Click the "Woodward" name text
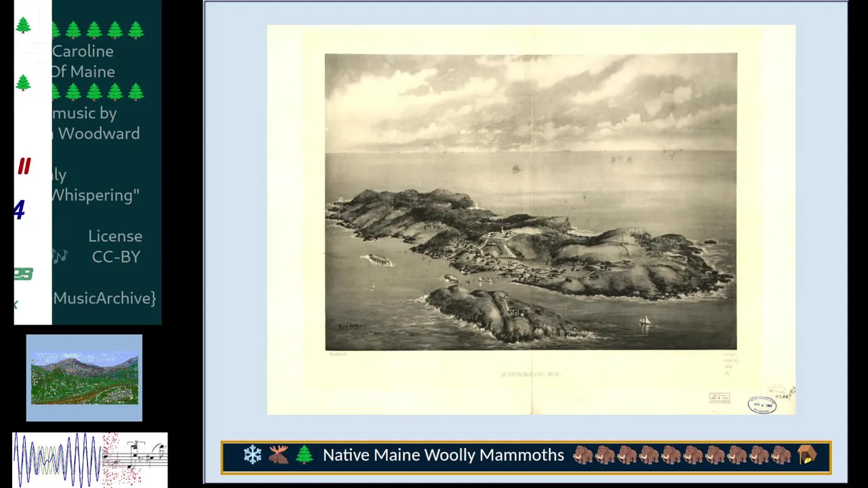868x488 pixels. tap(99, 134)
